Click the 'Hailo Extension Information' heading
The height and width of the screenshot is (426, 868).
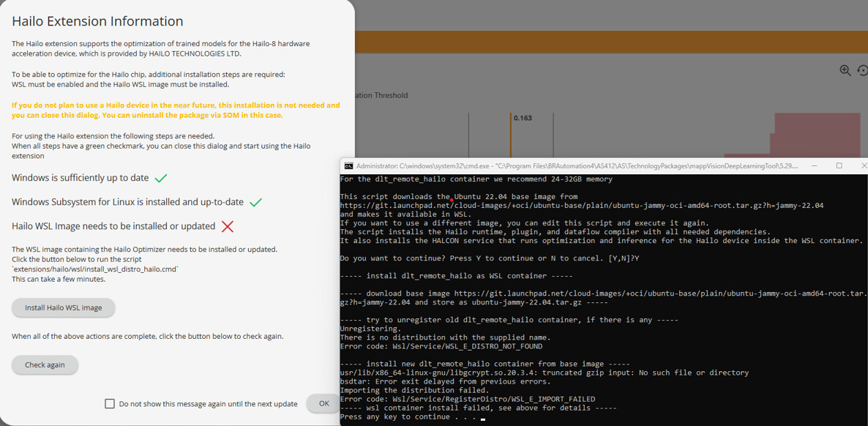click(97, 22)
